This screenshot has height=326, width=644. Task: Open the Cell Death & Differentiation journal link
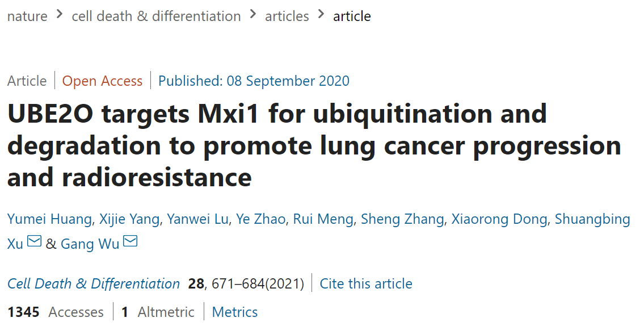94,283
